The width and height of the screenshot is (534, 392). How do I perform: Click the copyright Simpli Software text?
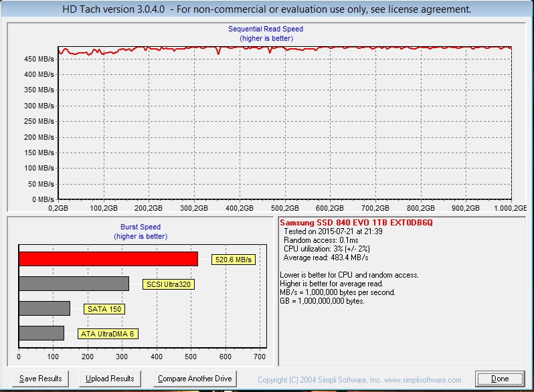[x=359, y=380]
